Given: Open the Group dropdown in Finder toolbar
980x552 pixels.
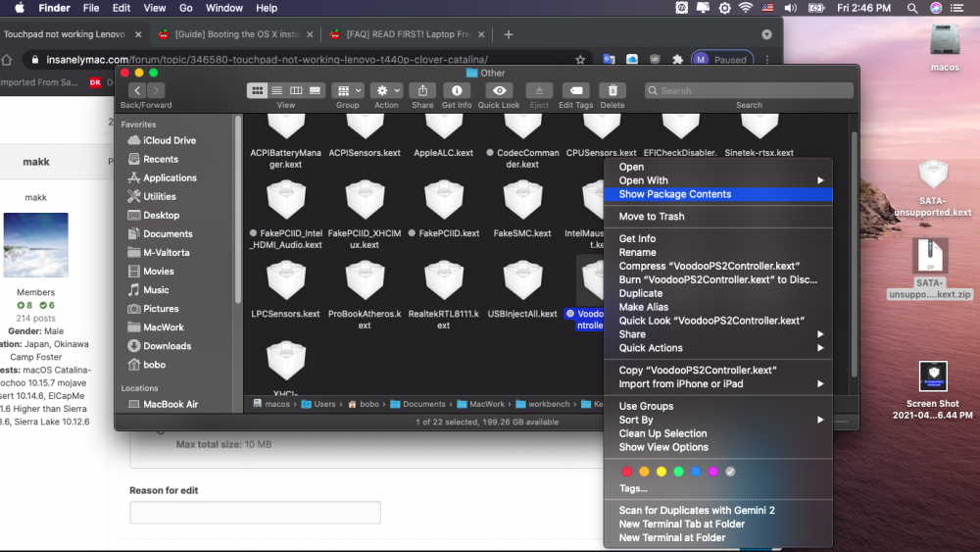Looking at the screenshot, I should click(x=348, y=90).
